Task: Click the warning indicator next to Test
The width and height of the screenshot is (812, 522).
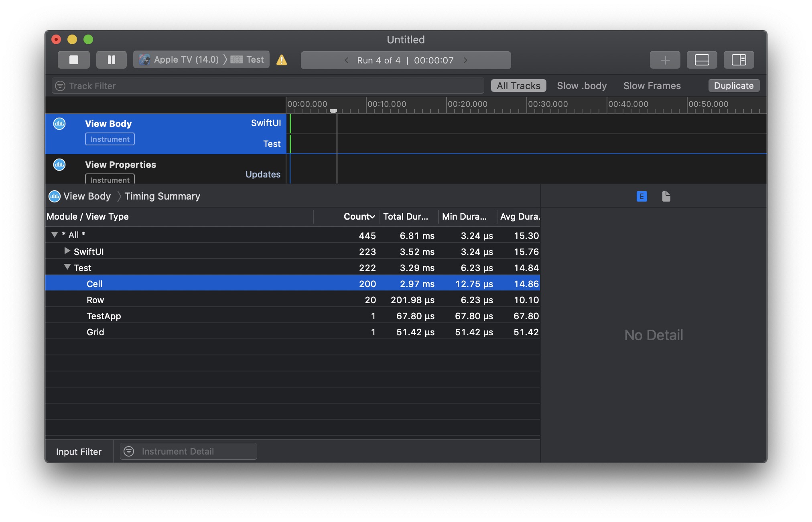Action: pos(282,60)
